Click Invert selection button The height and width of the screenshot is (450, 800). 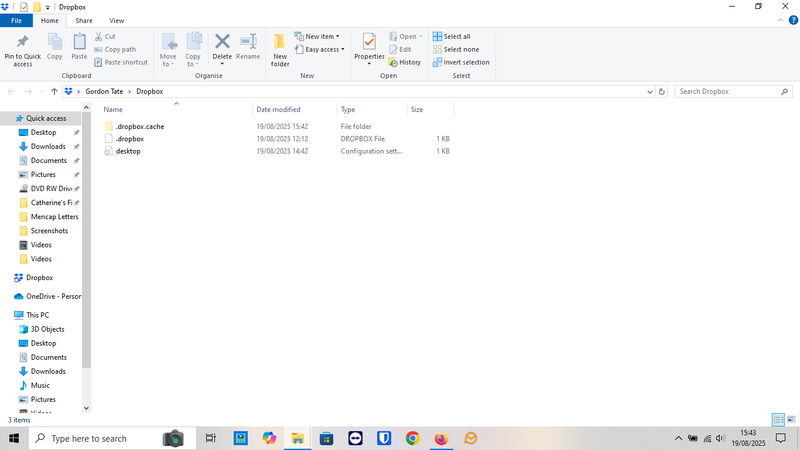(x=460, y=62)
